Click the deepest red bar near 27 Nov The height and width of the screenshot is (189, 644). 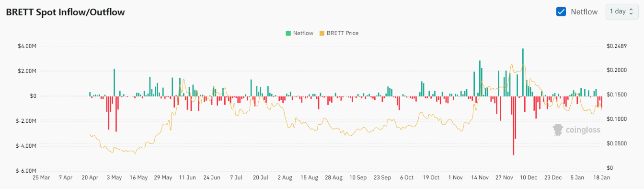click(x=513, y=125)
